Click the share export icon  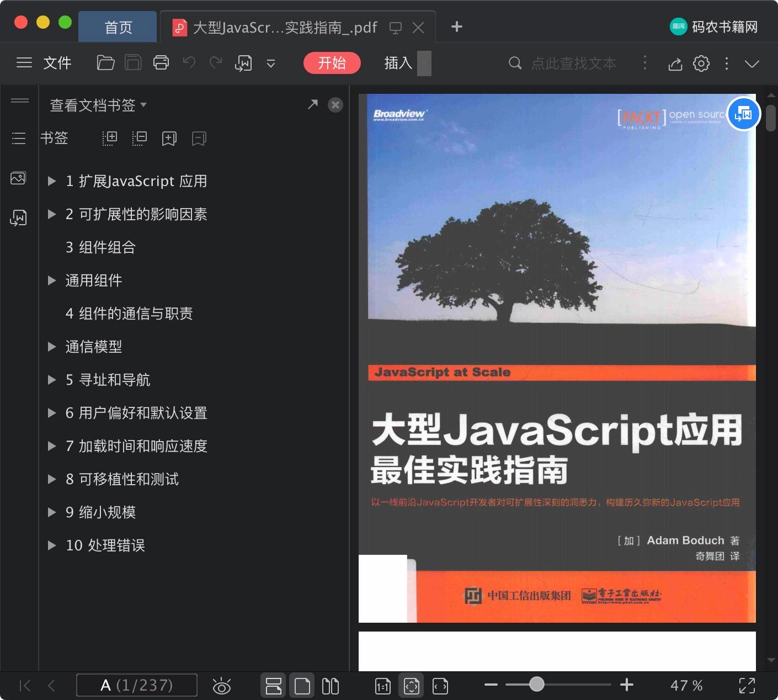click(675, 64)
